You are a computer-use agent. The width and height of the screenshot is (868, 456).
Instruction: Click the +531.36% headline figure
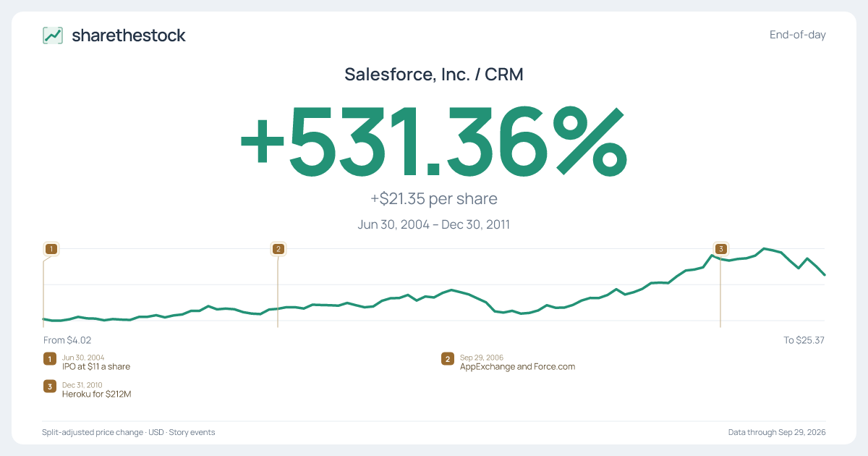click(434, 143)
